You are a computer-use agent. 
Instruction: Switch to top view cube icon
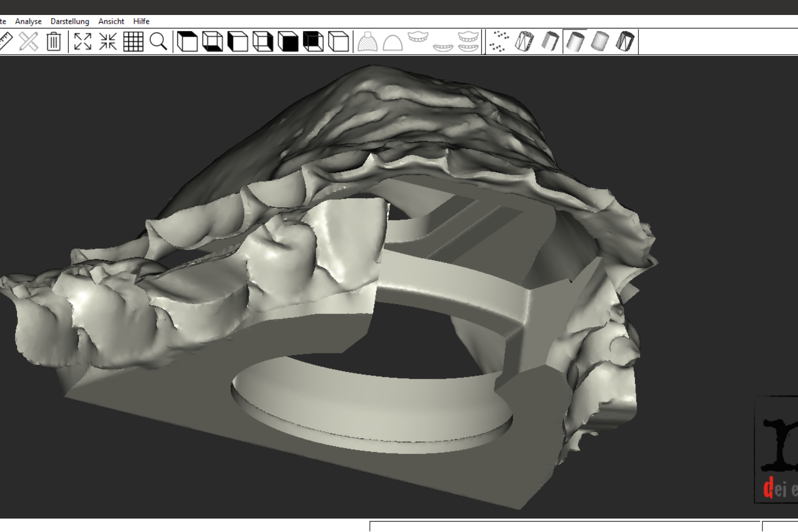187,41
